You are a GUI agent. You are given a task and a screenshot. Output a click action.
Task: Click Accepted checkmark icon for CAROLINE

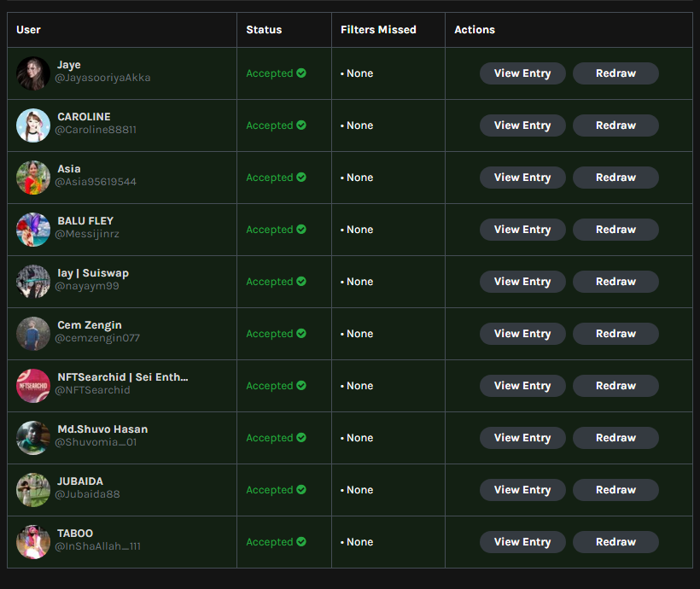coord(301,125)
